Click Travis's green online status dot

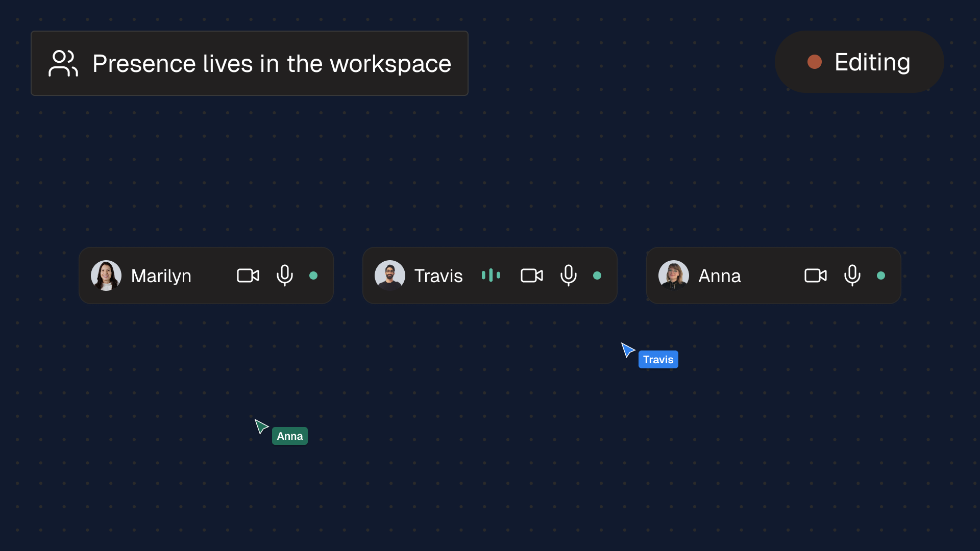(597, 275)
